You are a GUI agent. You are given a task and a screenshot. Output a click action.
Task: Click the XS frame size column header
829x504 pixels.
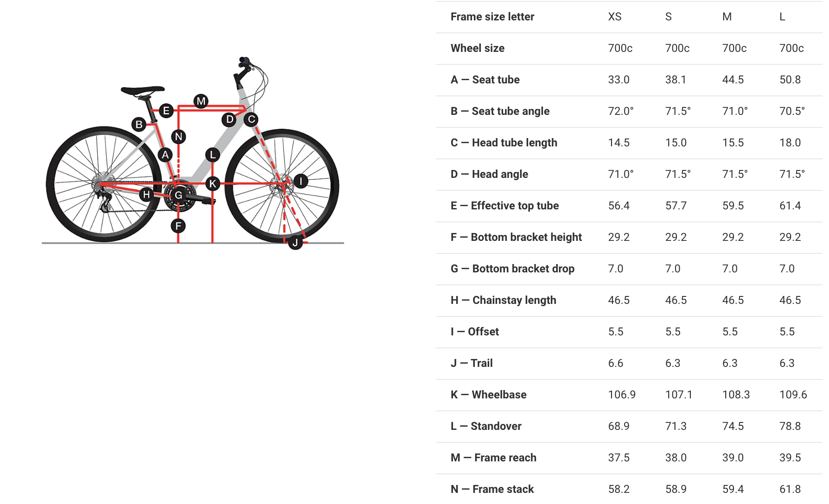click(x=615, y=17)
